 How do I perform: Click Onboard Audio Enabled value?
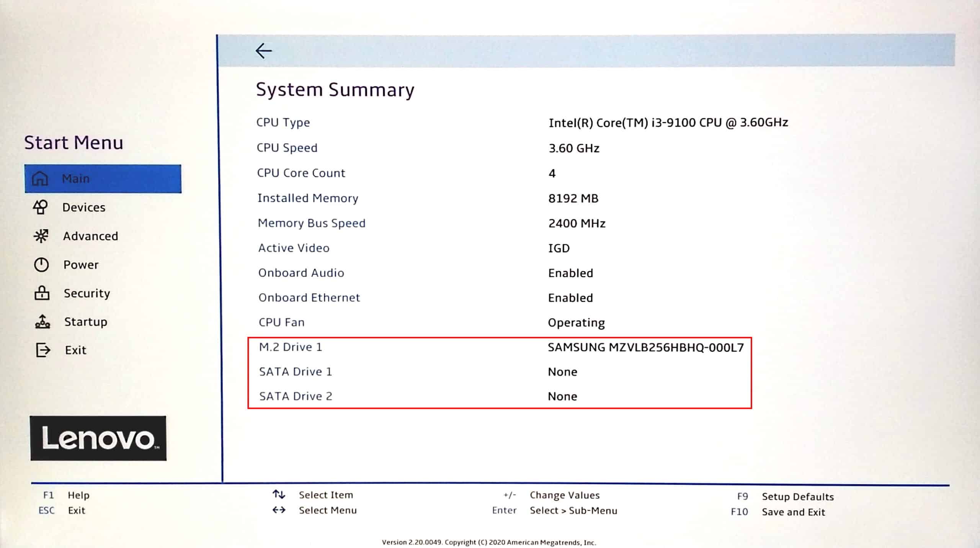pyautogui.click(x=570, y=273)
